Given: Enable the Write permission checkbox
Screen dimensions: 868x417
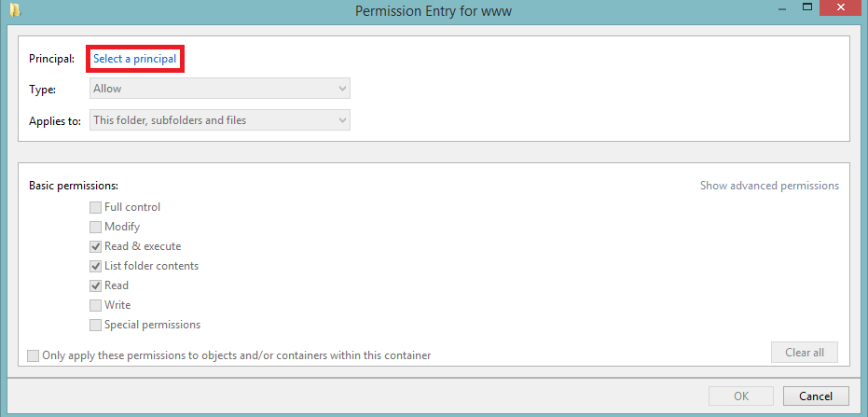Looking at the screenshot, I should coord(96,305).
